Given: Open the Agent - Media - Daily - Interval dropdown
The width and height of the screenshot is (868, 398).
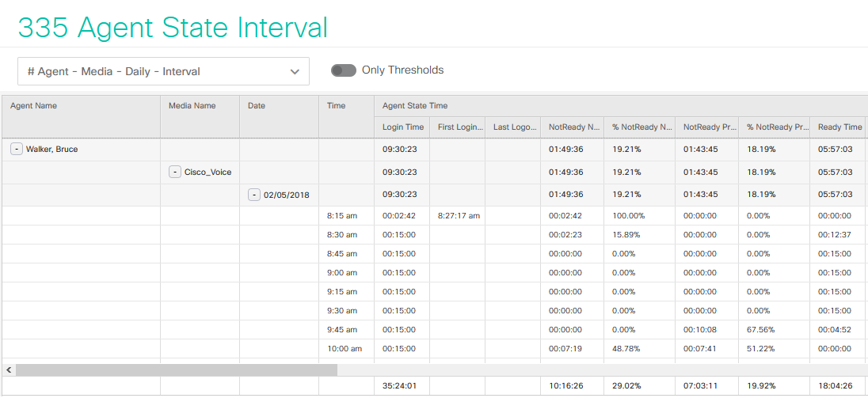Looking at the screenshot, I should click(x=163, y=71).
